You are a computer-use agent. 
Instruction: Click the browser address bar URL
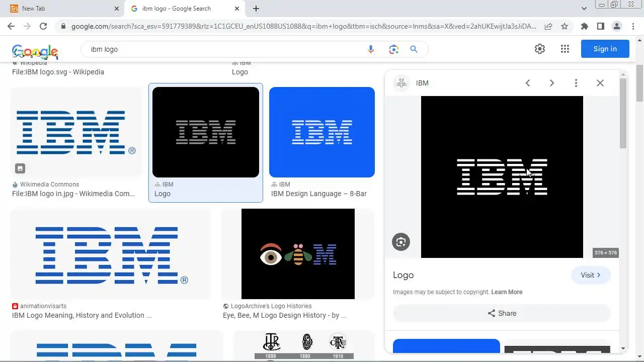(x=304, y=26)
